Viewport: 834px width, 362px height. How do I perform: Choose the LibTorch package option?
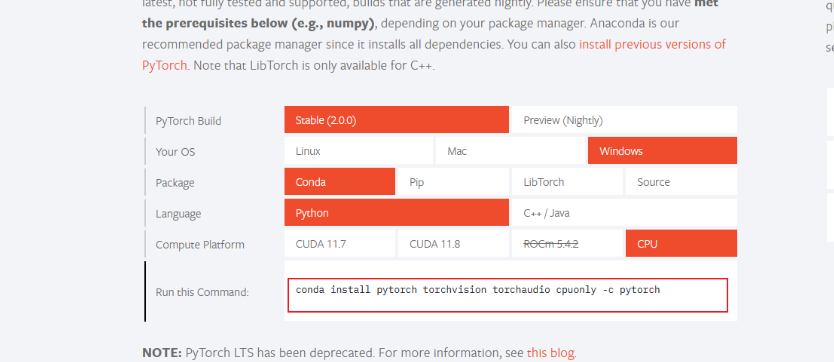coord(567,182)
